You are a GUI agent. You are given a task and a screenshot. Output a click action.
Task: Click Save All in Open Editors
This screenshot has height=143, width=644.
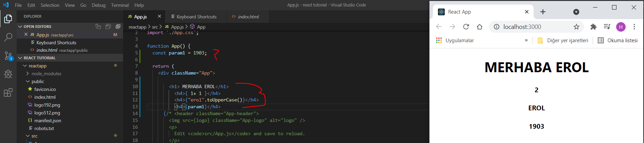coord(108,27)
